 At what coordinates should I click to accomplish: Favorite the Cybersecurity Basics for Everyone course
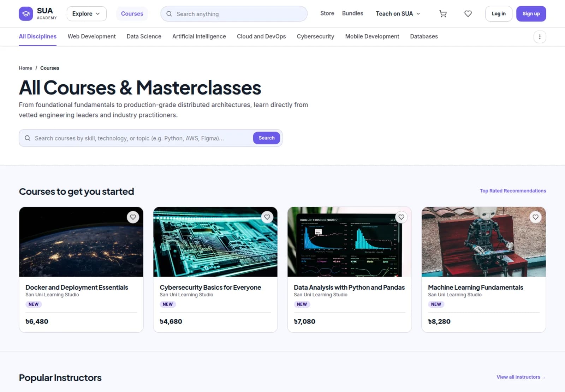267,217
